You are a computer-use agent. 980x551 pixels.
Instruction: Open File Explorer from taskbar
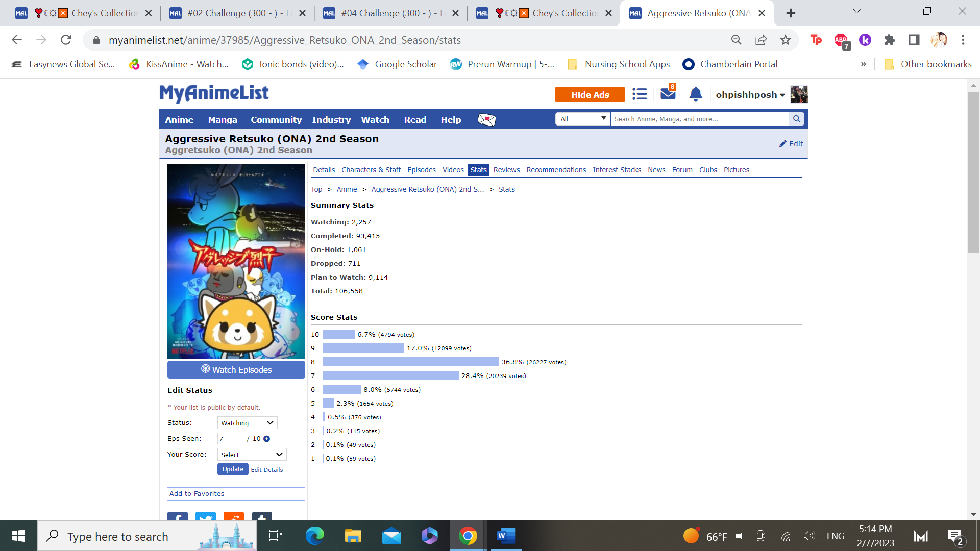[353, 536]
